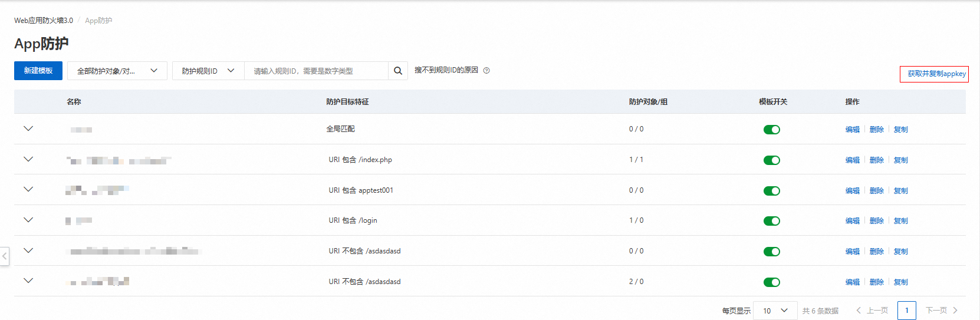Click the 2 / 0 protection object cell

[636, 282]
